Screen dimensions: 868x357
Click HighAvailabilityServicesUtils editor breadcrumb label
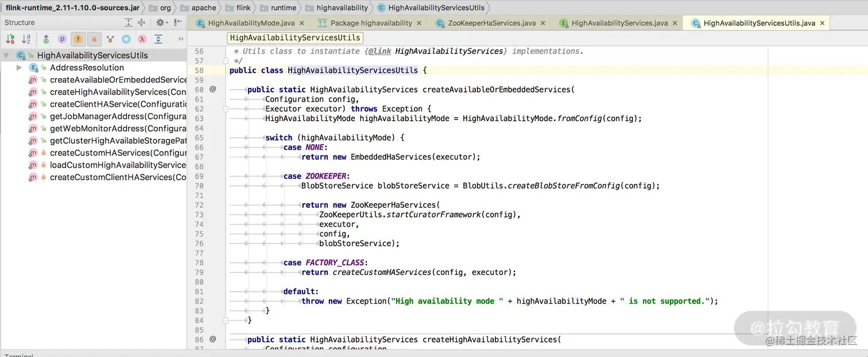click(x=294, y=37)
